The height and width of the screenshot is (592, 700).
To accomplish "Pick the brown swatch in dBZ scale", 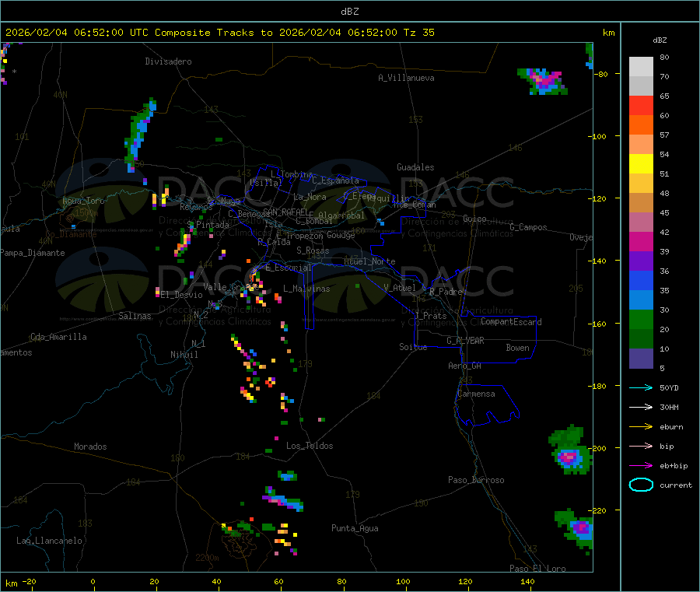I will pos(641,203).
